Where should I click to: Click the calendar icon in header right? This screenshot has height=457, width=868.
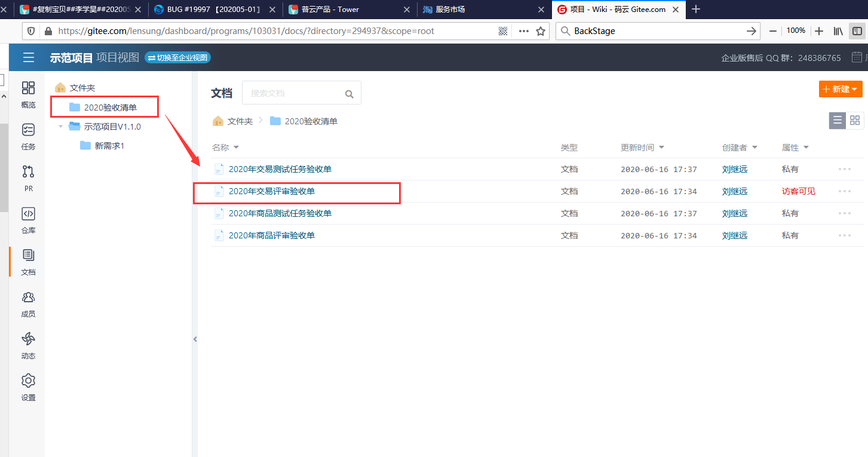(857, 57)
